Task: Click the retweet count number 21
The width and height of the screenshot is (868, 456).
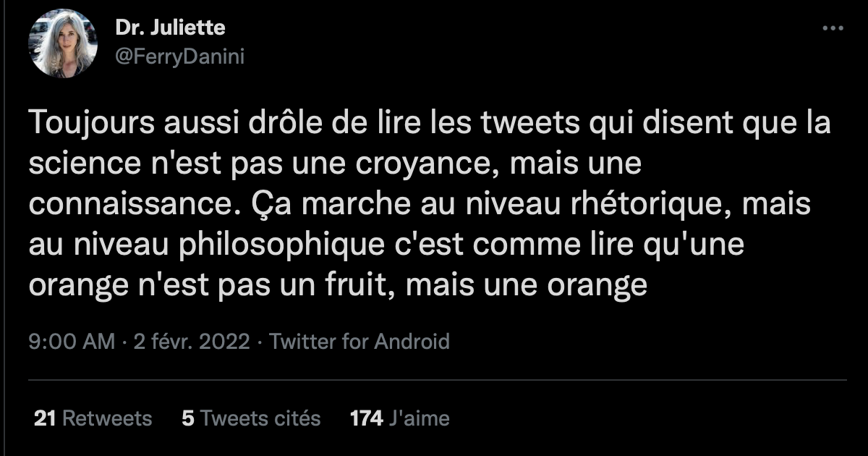Action: tap(46, 418)
